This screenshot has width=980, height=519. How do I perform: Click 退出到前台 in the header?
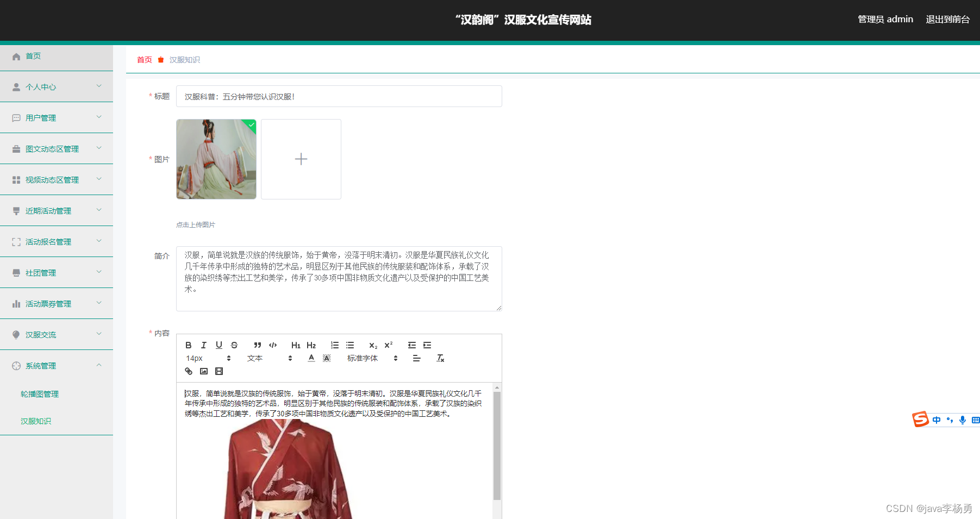point(948,20)
